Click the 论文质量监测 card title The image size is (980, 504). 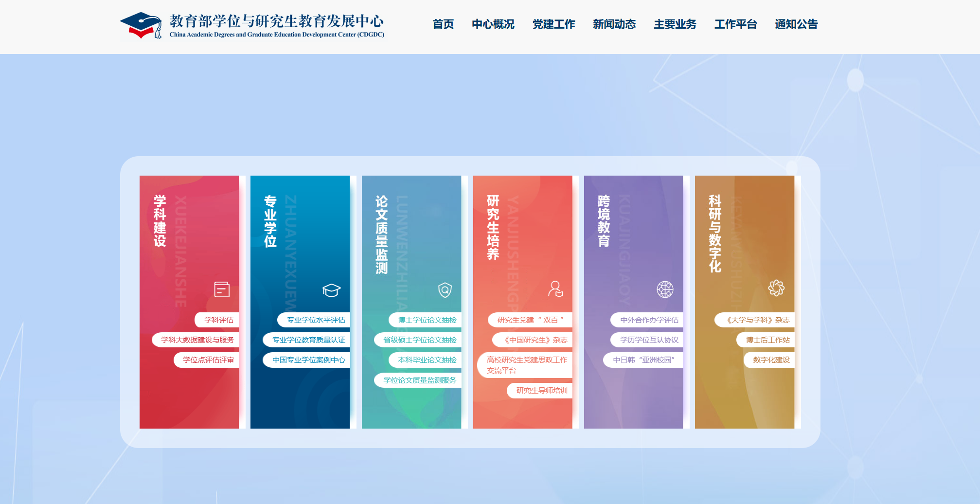tap(382, 234)
